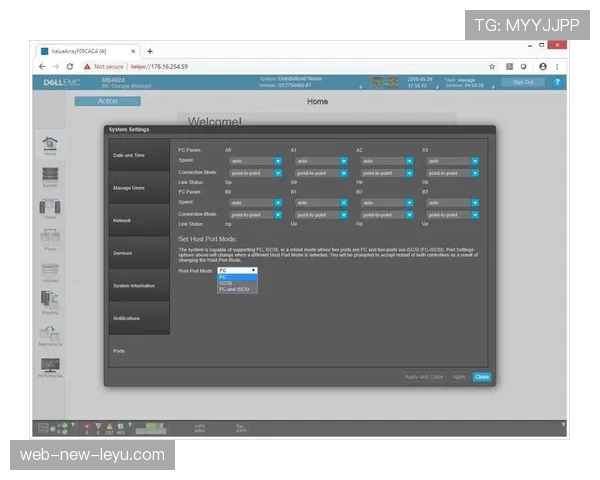Open the A0 Speed dropdown
600x480 pixels.
[256, 161]
